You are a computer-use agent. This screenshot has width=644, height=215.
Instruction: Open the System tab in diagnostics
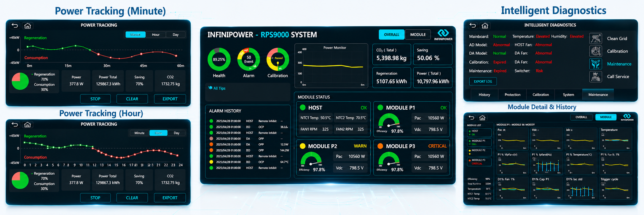pos(568,95)
